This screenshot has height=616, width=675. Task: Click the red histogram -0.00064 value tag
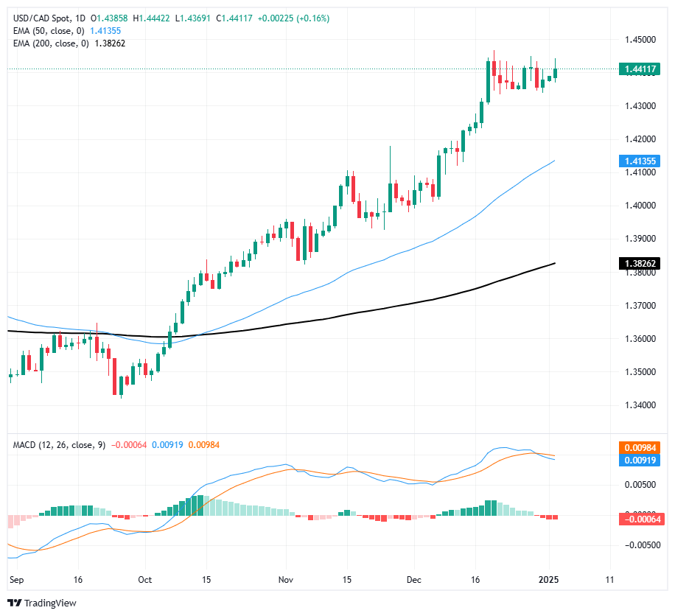[640, 519]
